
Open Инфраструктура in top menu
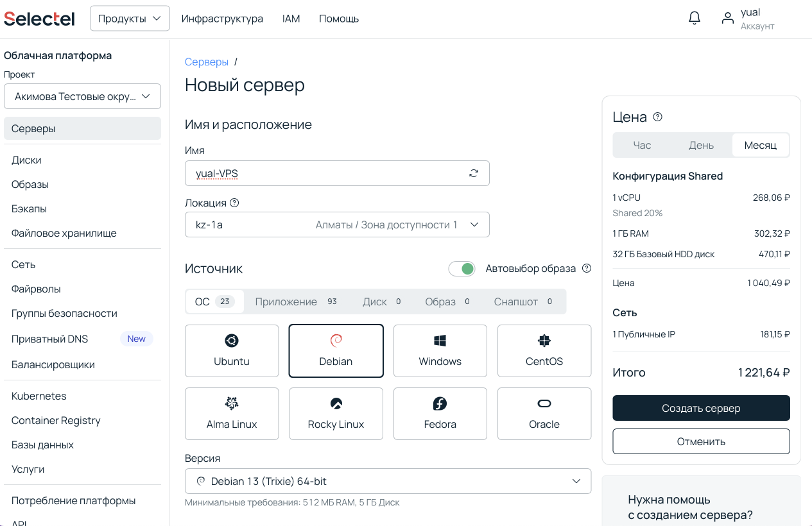[222, 19]
